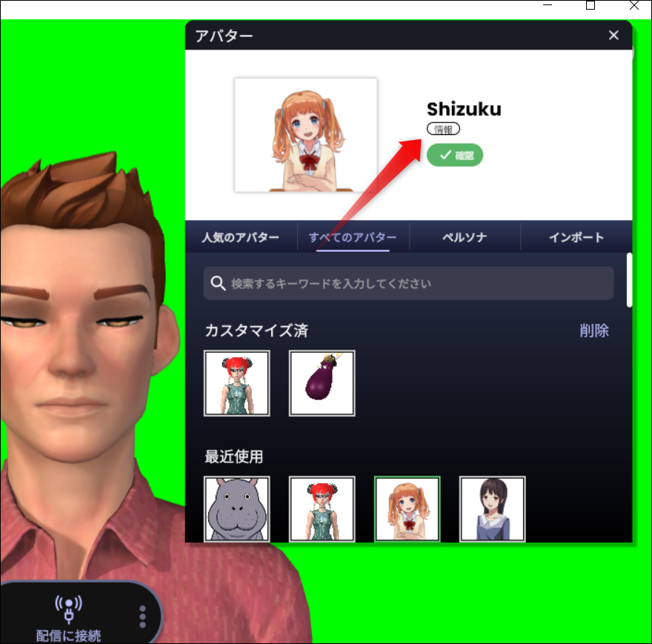This screenshot has width=652, height=644.
Task: Select red-haired avatar under カスタマイズ済
Action: click(x=236, y=383)
